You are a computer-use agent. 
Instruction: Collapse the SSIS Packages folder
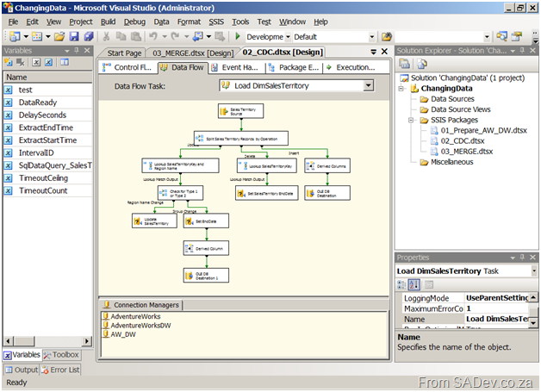[x=411, y=120]
